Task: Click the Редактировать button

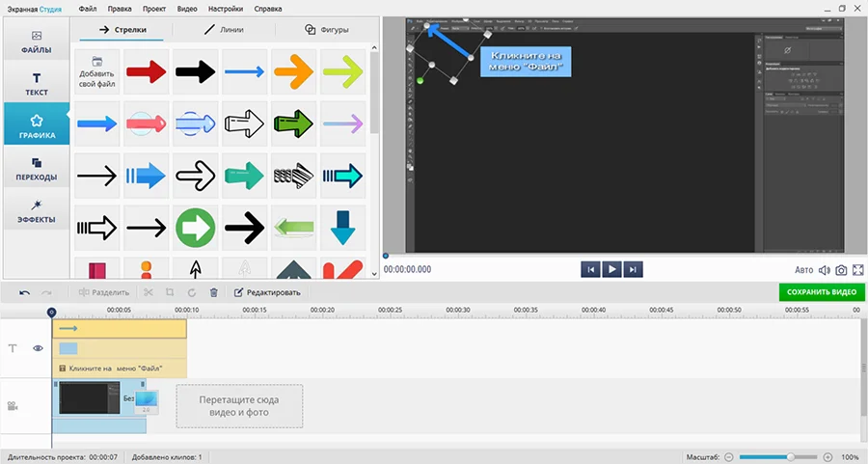Action: [268, 292]
